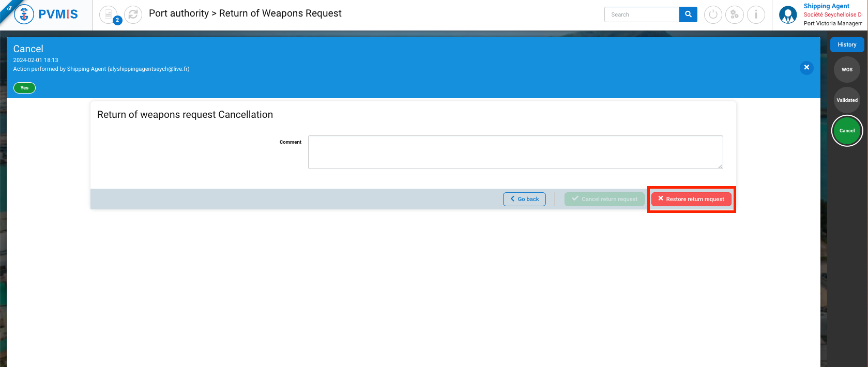Click the refresh arrows icon
Screen dimensions: 868x367
(133, 14)
